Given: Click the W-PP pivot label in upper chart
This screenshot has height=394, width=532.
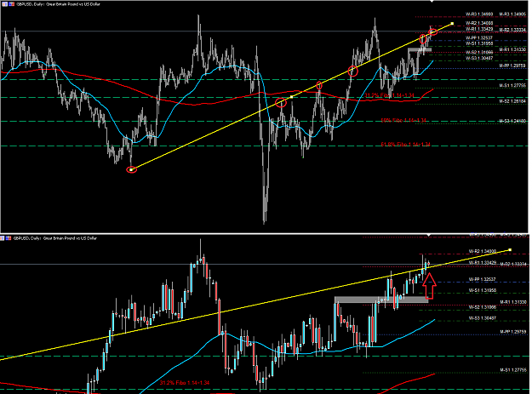Looking at the screenshot, I should point(479,37).
